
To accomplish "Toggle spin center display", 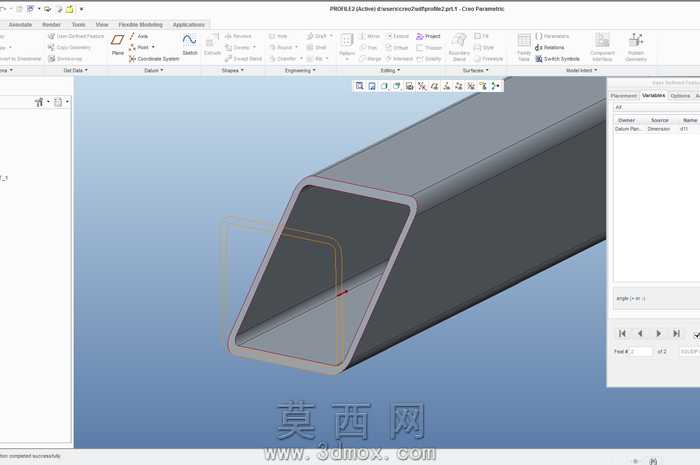I will (x=495, y=86).
